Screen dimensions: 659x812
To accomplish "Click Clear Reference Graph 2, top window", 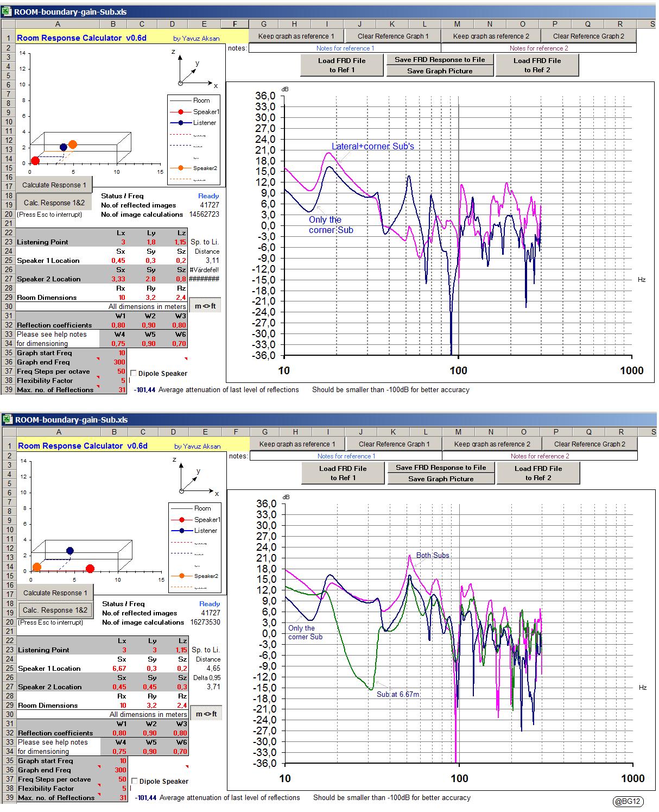I will 588,36.
